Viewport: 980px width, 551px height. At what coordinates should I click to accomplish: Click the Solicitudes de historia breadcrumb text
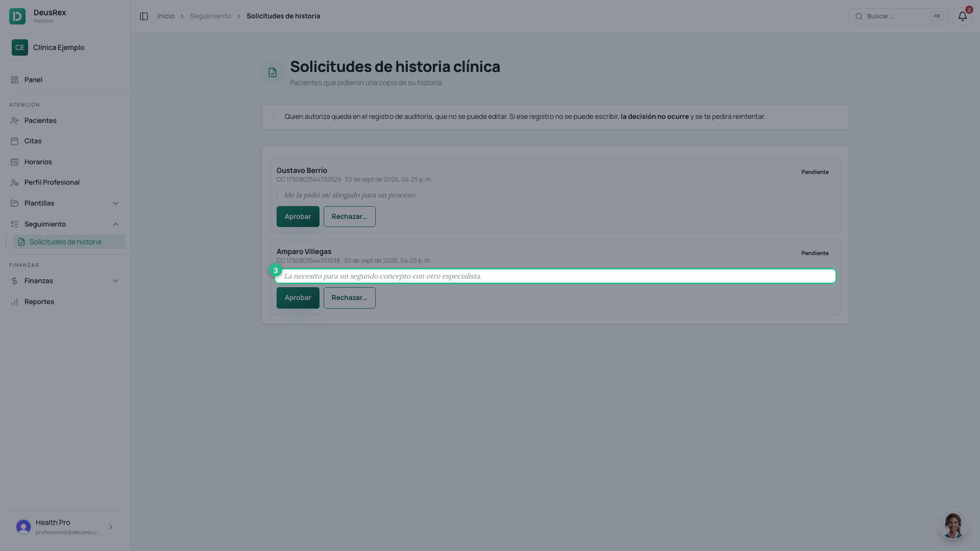(x=283, y=16)
